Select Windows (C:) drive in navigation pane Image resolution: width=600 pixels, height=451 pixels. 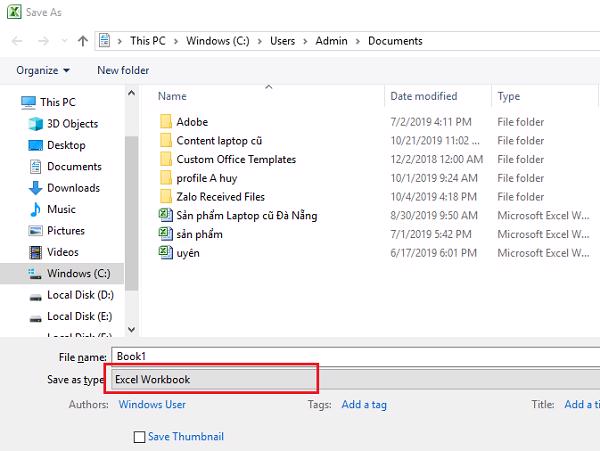(62, 274)
